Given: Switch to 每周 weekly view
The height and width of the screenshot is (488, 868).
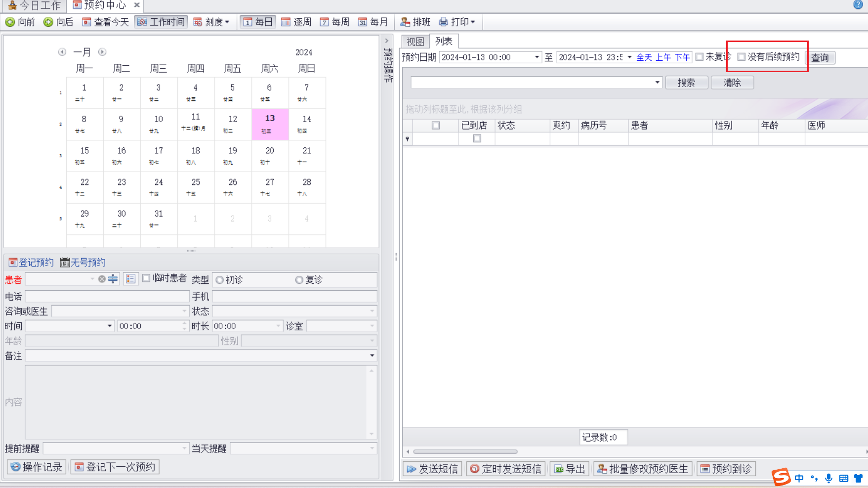Looking at the screenshot, I should [334, 22].
